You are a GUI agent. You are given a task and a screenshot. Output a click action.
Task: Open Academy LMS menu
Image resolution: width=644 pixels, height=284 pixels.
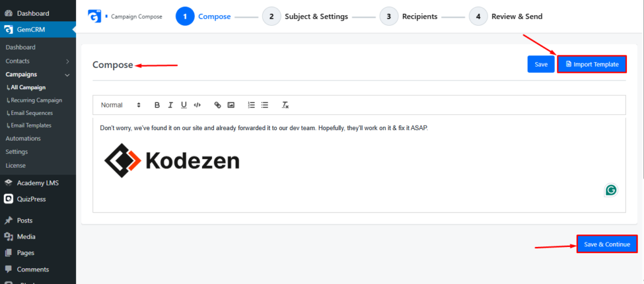click(38, 183)
